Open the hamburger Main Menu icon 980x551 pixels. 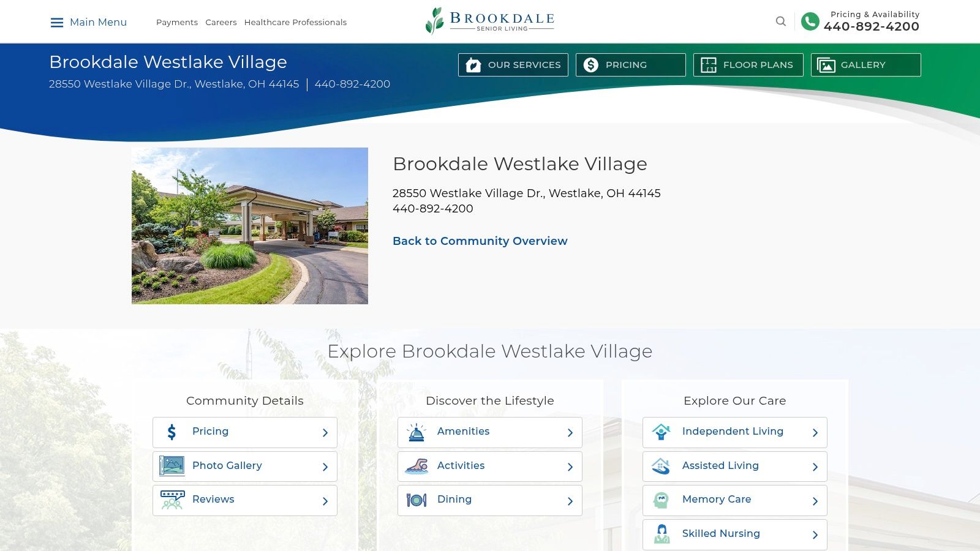tap(57, 23)
